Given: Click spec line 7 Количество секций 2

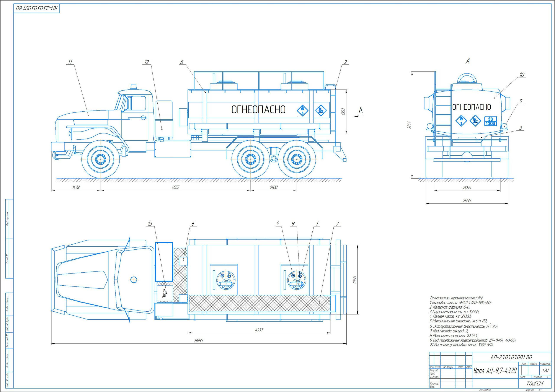Looking at the screenshot, I should [449, 331].
